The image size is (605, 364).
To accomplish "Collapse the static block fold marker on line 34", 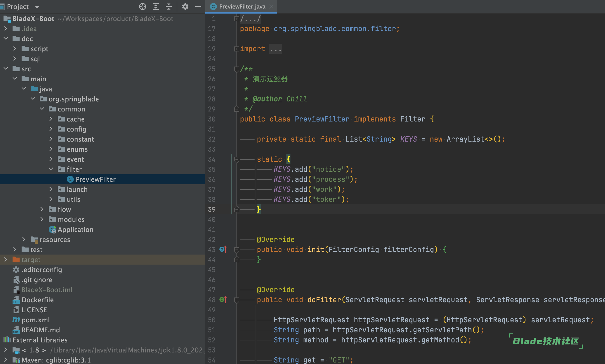I will click(236, 159).
